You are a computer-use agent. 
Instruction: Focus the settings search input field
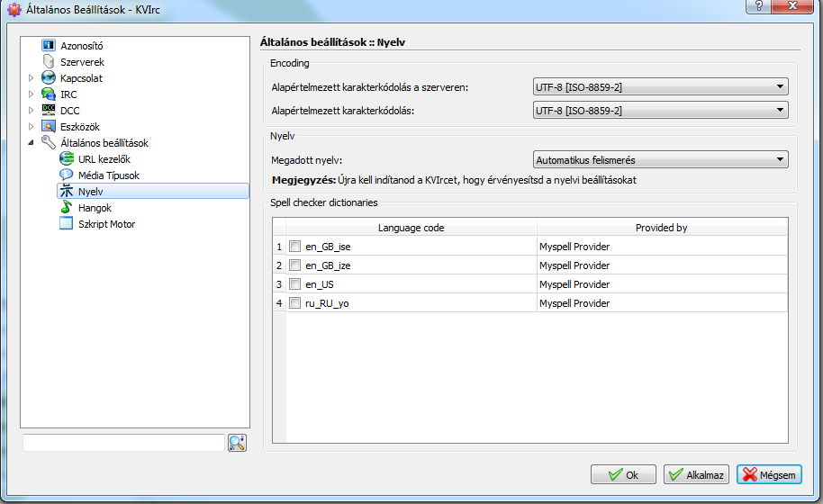124,443
